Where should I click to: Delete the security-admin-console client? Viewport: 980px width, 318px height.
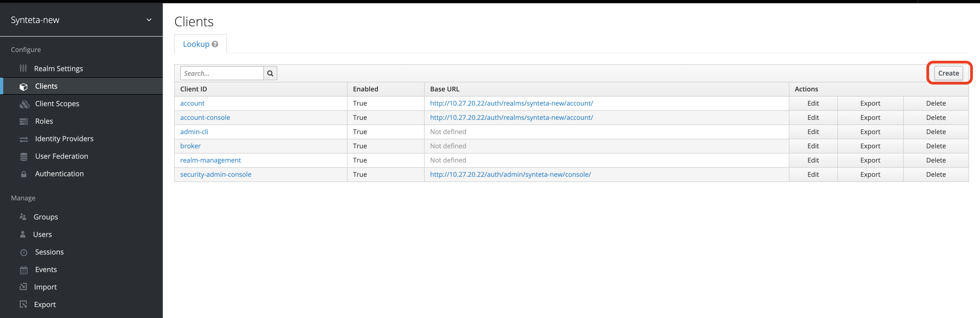(x=935, y=174)
